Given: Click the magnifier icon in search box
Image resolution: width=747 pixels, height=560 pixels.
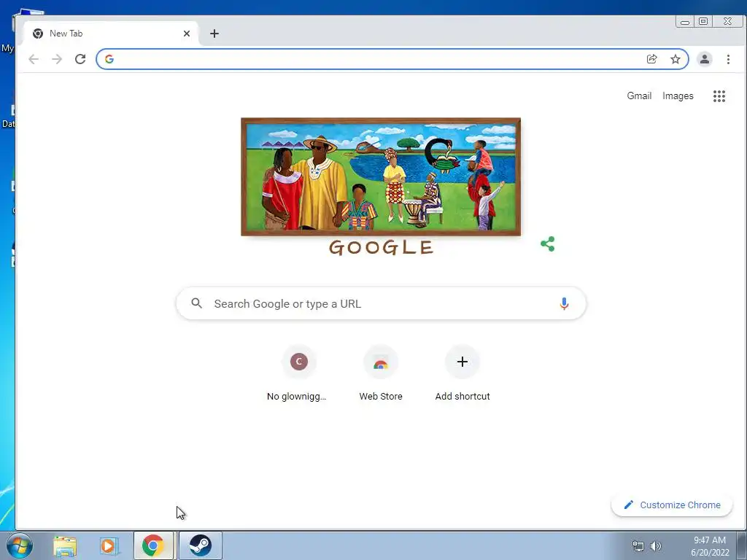Looking at the screenshot, I should coord(196,303).
